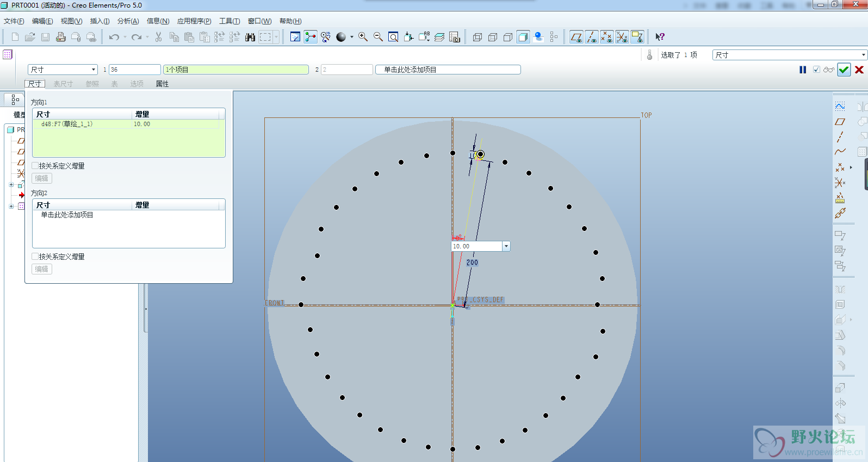The height and width of the screenshot is (462, 868).
Task: Toggle annotation element display
Action: pos(637,37)
